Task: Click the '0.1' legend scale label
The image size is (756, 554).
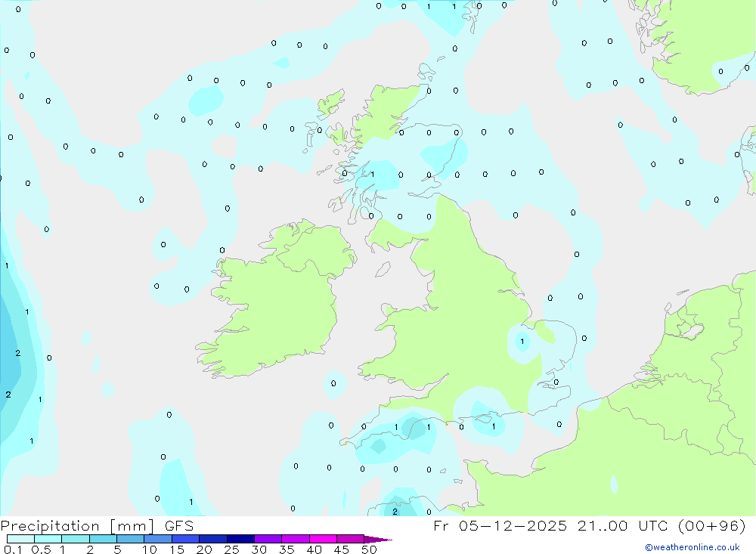Action: pos(13,549)
